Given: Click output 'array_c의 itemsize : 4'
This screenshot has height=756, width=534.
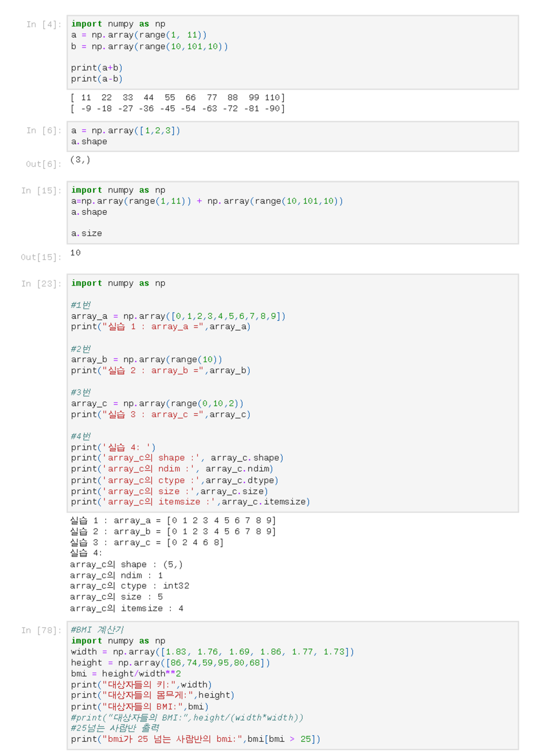Looking at the screenshot, I should 126,608.
